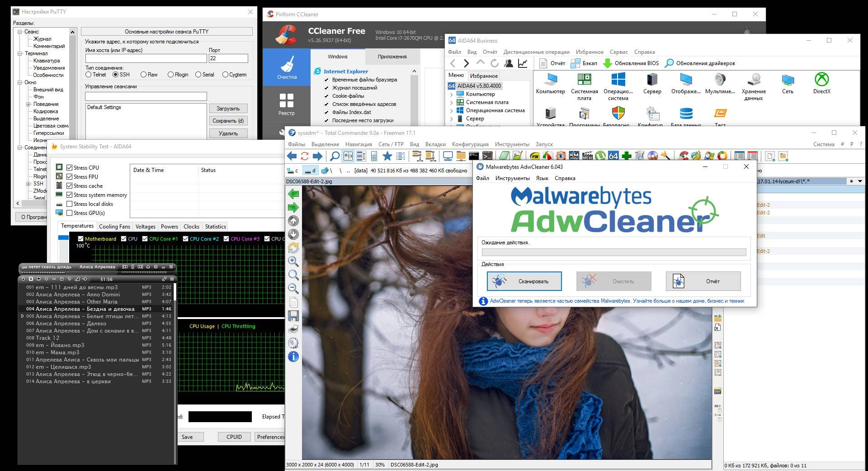Viewport: 868px width, 471px height.
Task: Toggle the CPU Core #1 graph checkbox
Action: point(145,238)
